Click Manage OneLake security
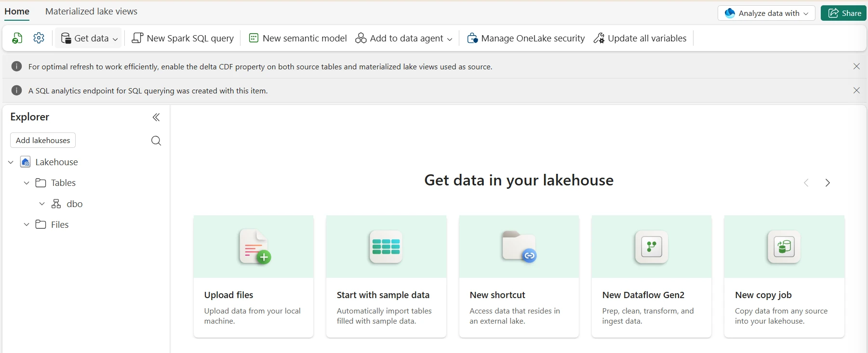Viewport: 868px width, 353px height. pyautogui.click(x=526, y=38)
